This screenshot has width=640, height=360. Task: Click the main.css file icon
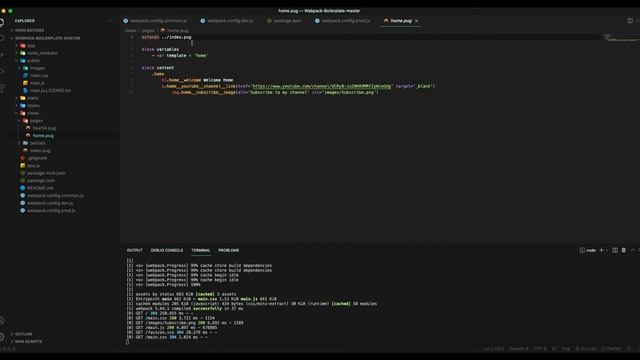25,76
